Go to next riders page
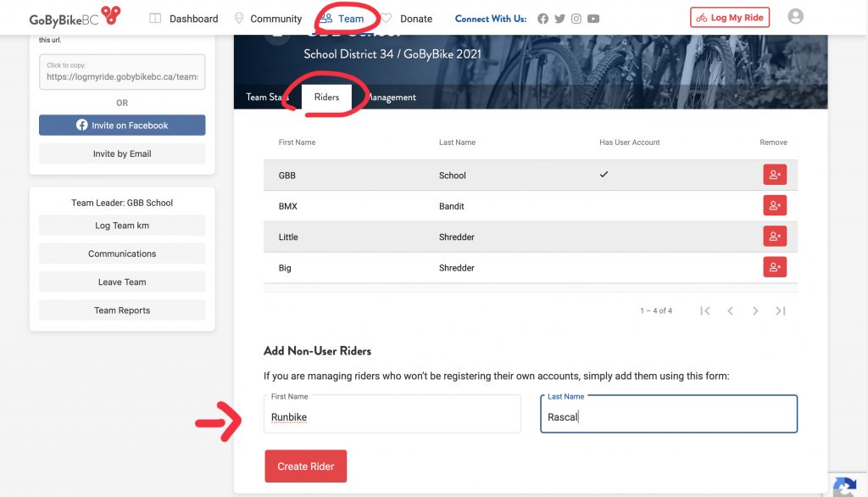The width and height of the screenshot is (868, 497). (755, 310)
